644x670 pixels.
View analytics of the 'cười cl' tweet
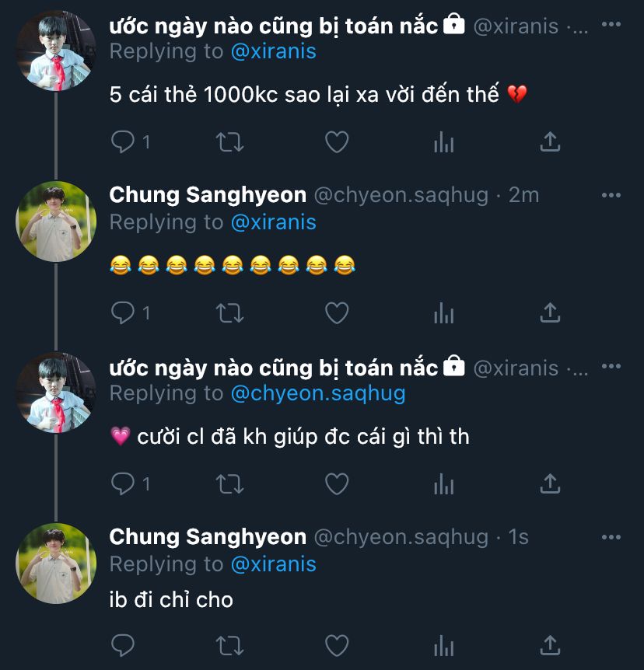click(443, 484)
